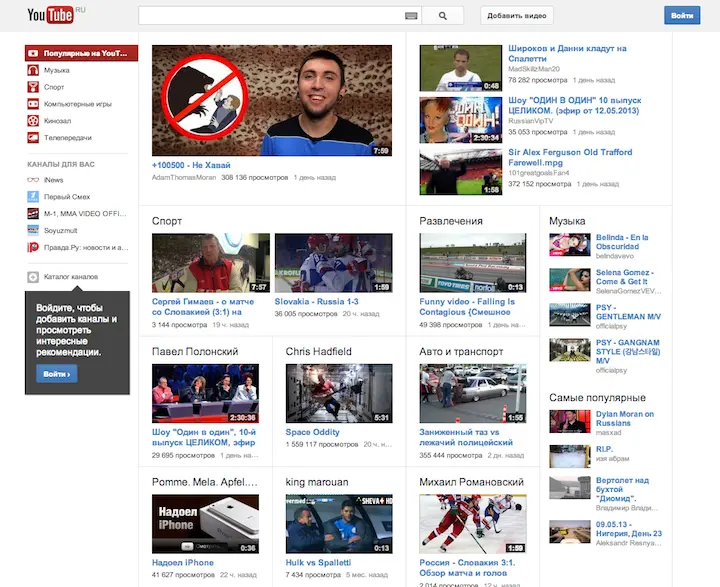This screenshot has width=720, height=587.
Task: Open the PSY - GENTLEMAN M/V link
Action: coord(628,312)
